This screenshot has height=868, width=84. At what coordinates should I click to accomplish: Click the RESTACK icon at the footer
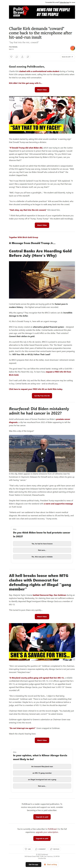pyautogui.click(x=55, y=849)
